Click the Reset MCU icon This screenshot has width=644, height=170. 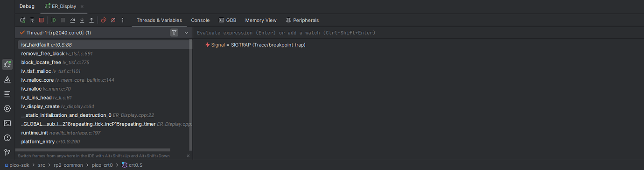pos(32,21)
